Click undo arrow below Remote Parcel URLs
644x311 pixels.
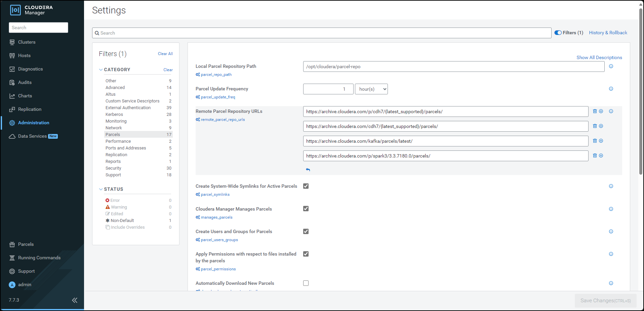pyautogui.click(x=308, y=170)
